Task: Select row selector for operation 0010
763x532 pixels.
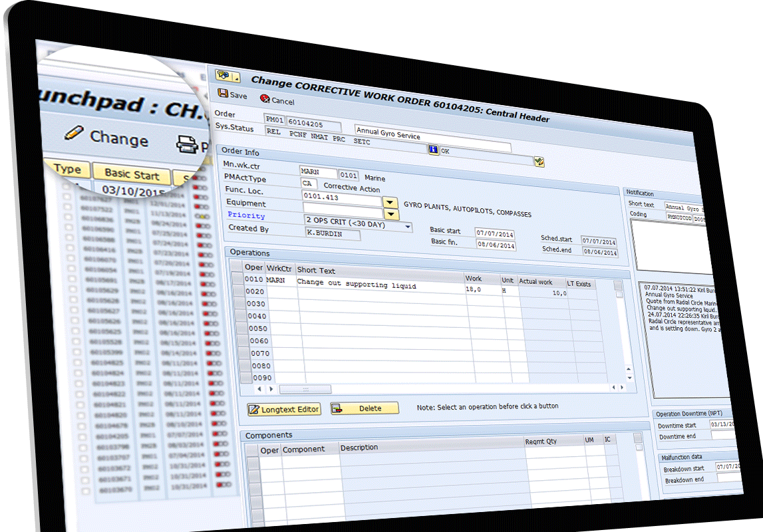Action: point(236,279)
